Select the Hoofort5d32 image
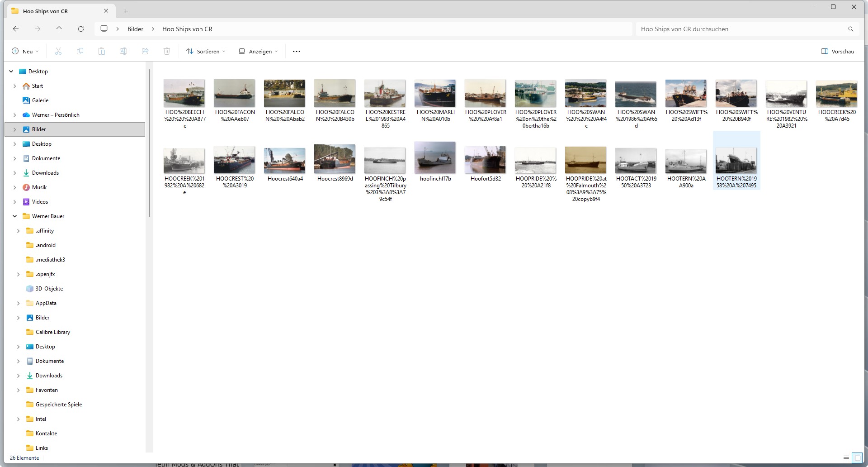This screenshot has height=467, width=868. click(x=486, y=160)
